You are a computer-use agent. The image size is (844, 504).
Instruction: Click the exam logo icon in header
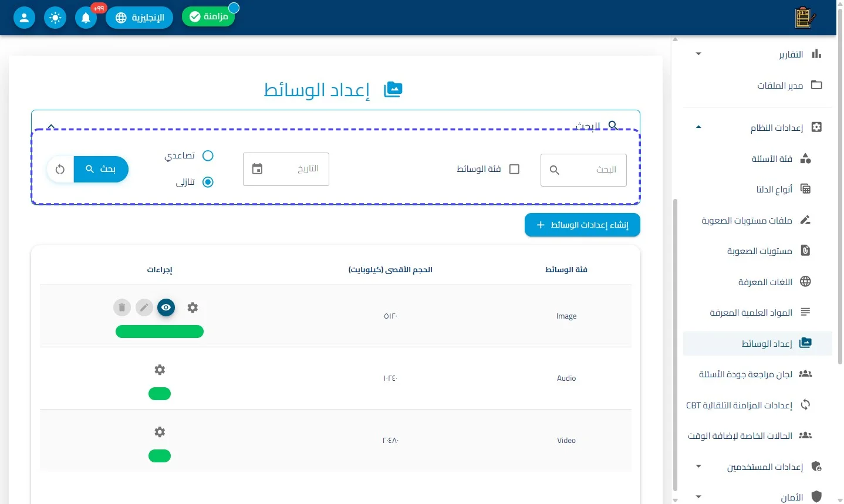pos(805,18)
